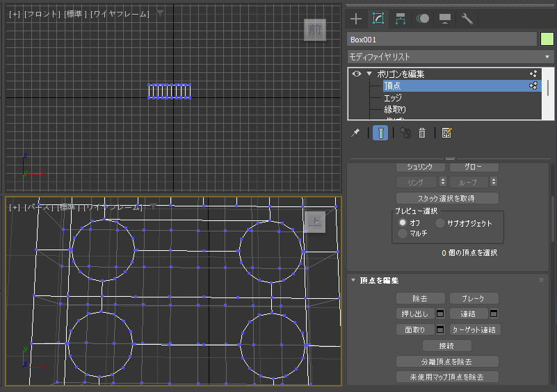557x392 pixels.
Task: Select ポリゴンを編集 in modifier stack
Action: [x=401, y=74]
